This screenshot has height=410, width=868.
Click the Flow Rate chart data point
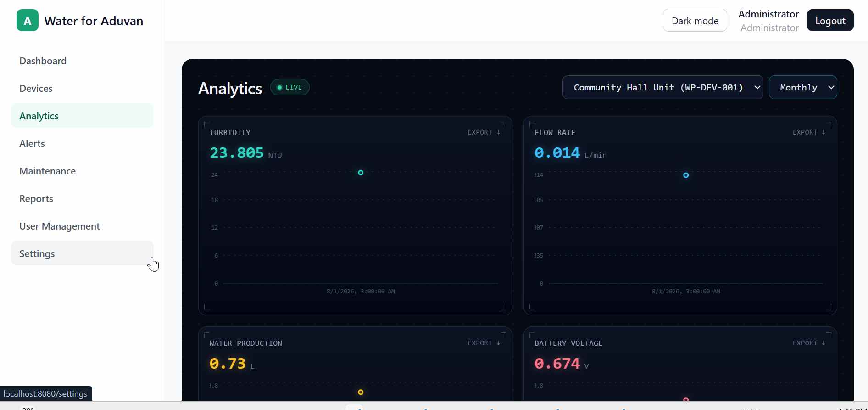(x=686, y=175)
